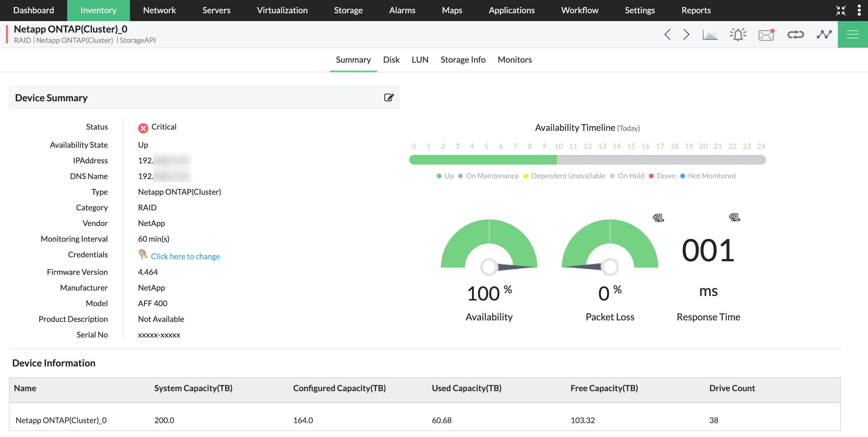Viewport: 868px width, 437px height.
Task: Open the Applications menu
Action: coord(511,11)
